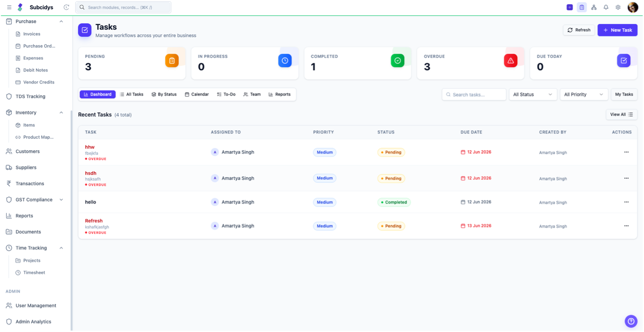Open the To-Do tab
This screenshot has height=332, width=644.
pyautogui.click(x=226, y=94)
